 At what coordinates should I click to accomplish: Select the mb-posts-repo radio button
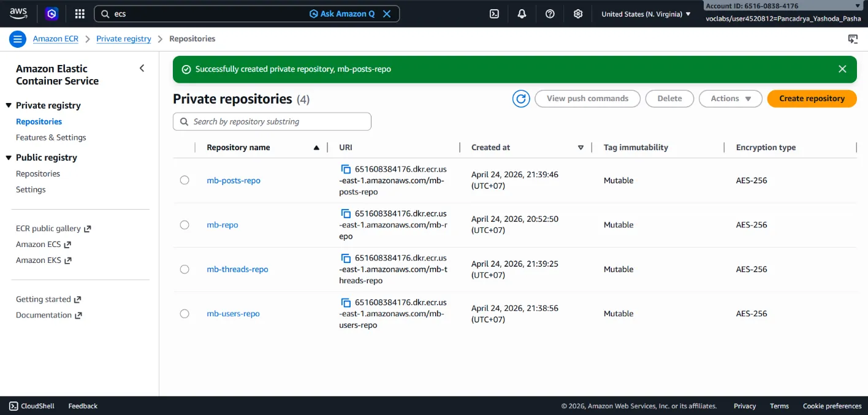pyautogui.click(x=185, y=180)
